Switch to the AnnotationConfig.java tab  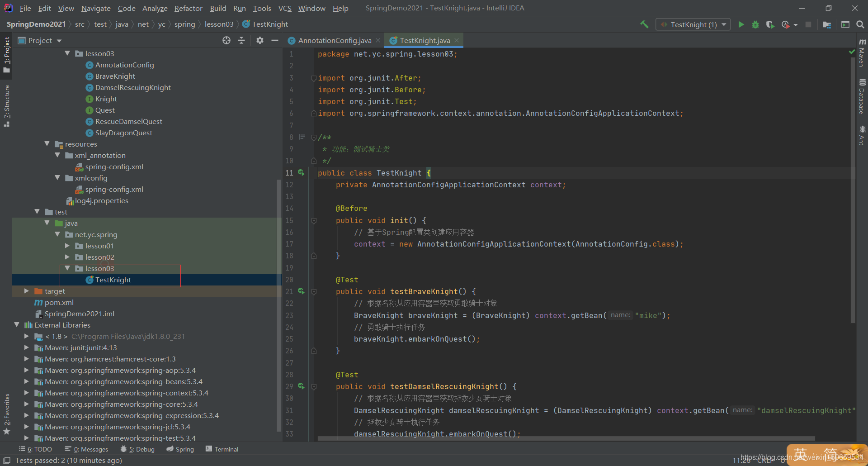pos(335,40)
